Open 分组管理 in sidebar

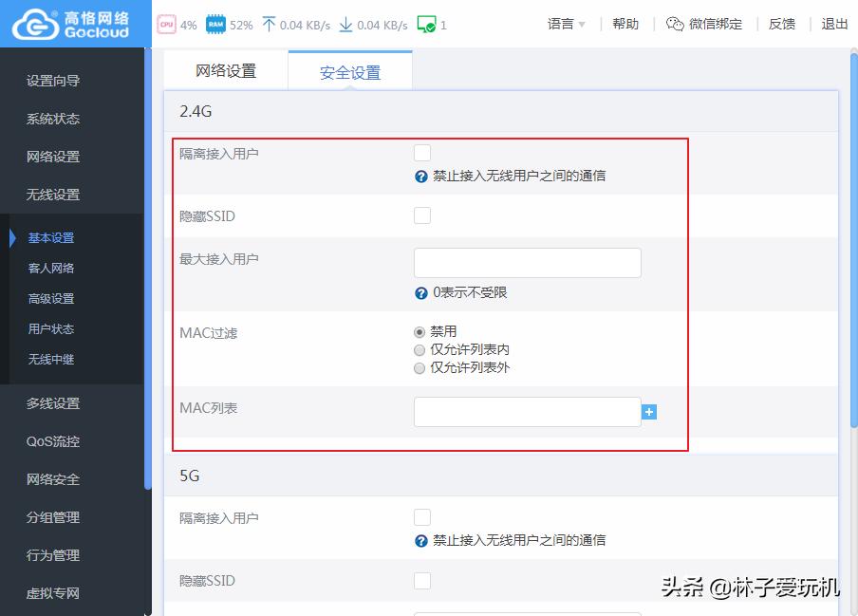[x=53, y=517]
